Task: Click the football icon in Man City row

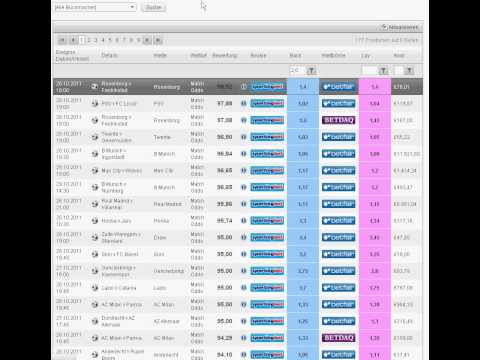Action: click(95, 170)
